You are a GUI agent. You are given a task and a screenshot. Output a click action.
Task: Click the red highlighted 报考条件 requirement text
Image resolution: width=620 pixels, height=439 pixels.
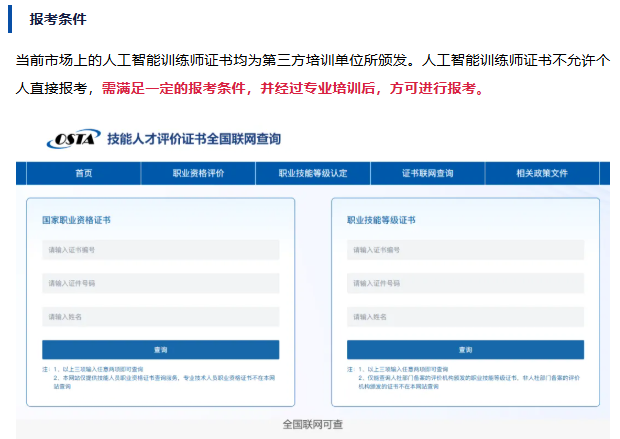tap(292, 88)
